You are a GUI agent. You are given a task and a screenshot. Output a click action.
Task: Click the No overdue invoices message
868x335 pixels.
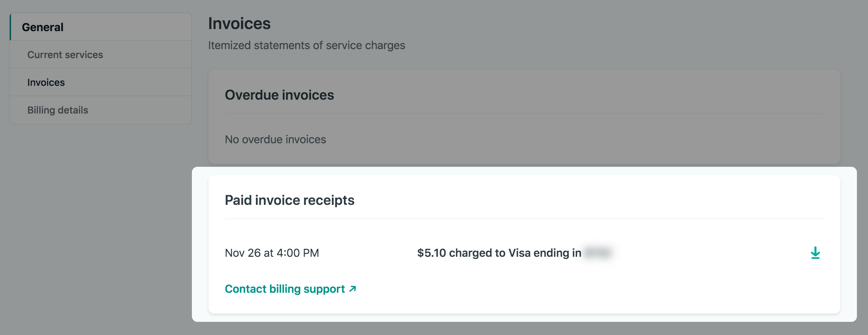pyautogui.click(x=275, y=139)
